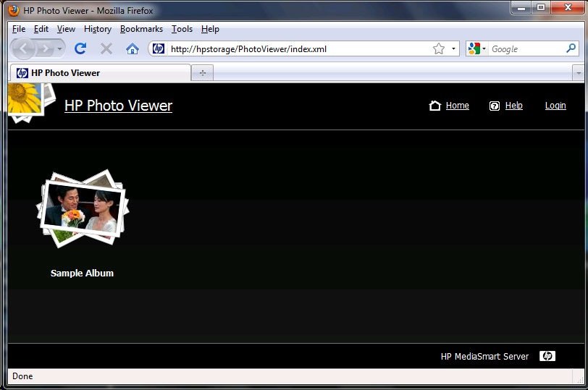588x390 pixels.
Task: Click the question mark icon beside Help
Action: (x=495, y=106)
